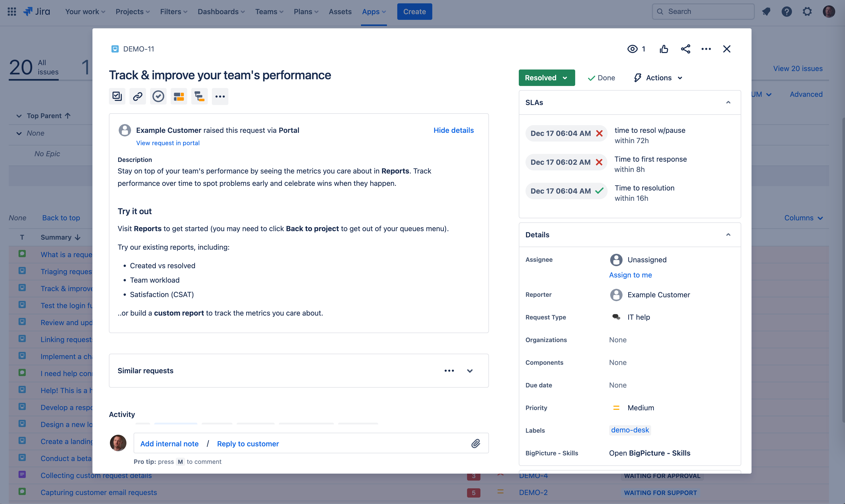Click Advanced link in background page

pyautogui.click(x=806, y=94)
